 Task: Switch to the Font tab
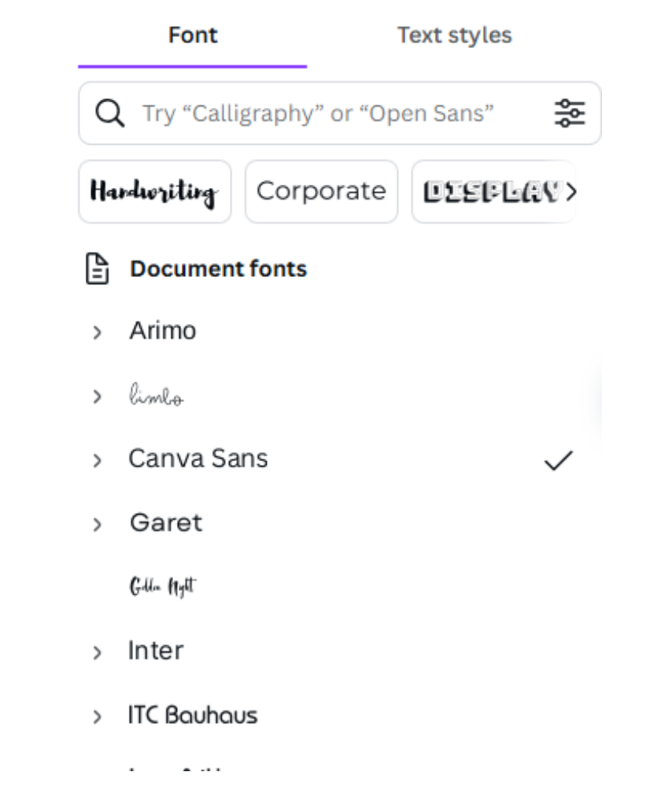pos(193,35)
